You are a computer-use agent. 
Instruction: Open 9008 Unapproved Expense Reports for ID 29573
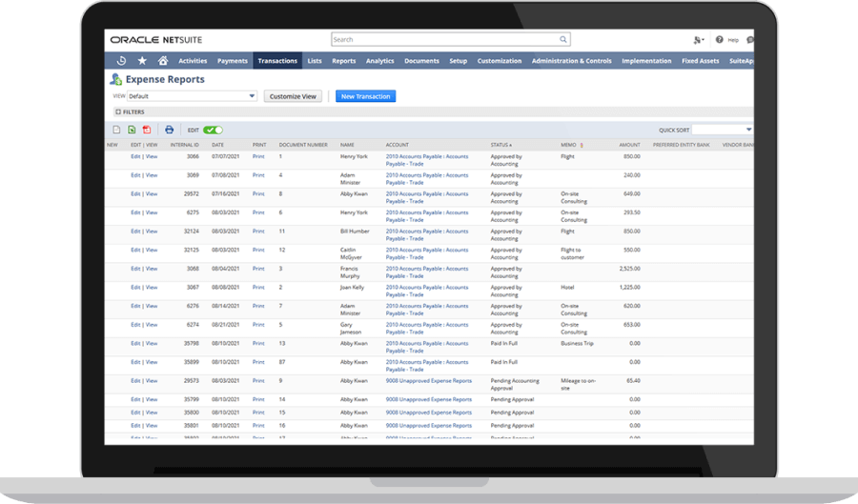(x=428, y=381)
